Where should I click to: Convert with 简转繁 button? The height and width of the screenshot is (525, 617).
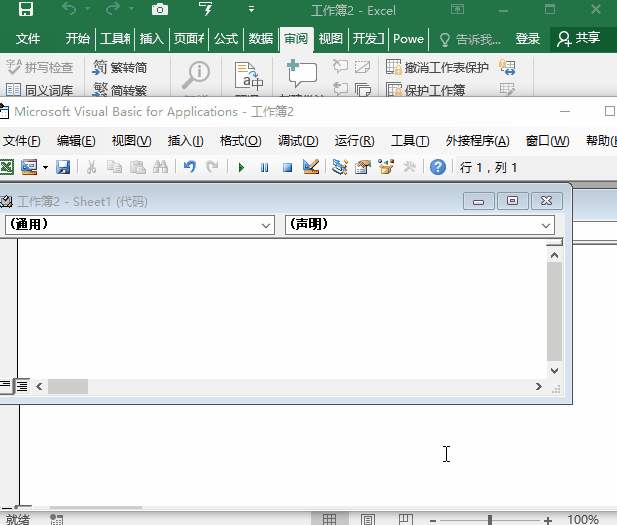click(x=120, y=91)
